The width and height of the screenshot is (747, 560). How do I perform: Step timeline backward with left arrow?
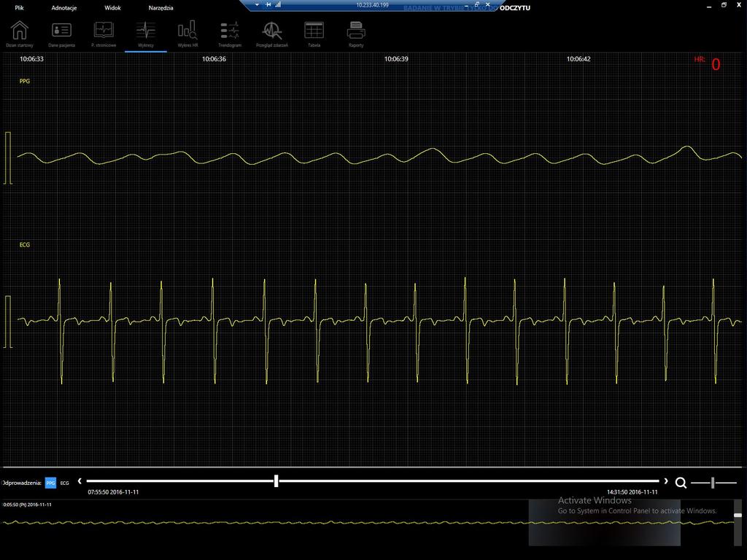[x=80, y=481]
